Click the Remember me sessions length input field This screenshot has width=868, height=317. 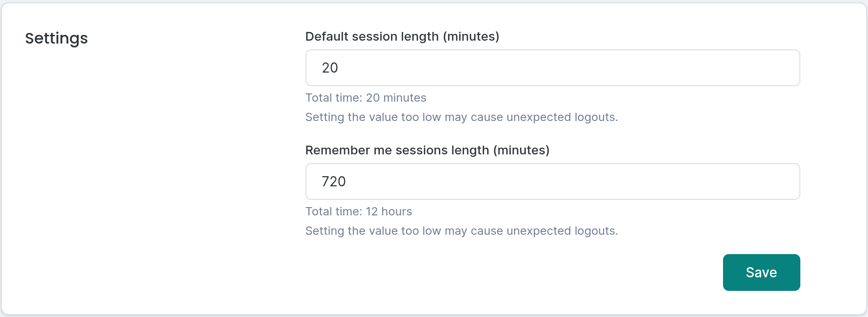pyautogui.click(x=552, y=181)
